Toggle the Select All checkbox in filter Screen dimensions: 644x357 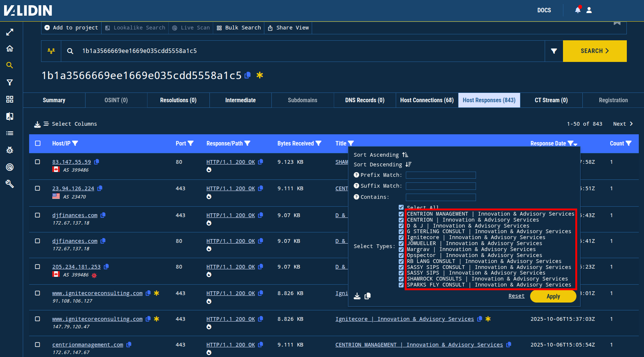point(401,207)
